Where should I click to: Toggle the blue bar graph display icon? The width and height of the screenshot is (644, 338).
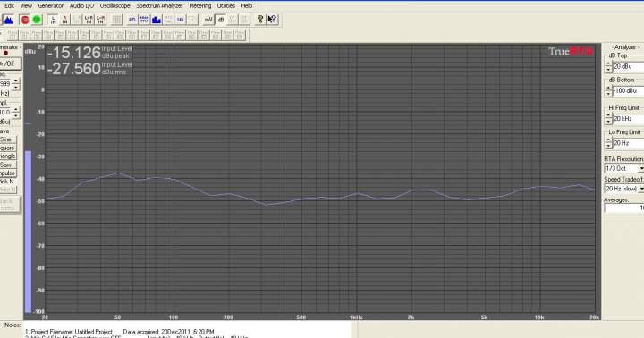coord(156,20)
